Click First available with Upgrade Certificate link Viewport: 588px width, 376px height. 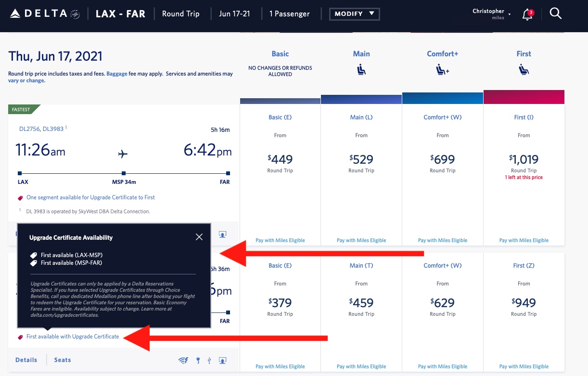73,337
